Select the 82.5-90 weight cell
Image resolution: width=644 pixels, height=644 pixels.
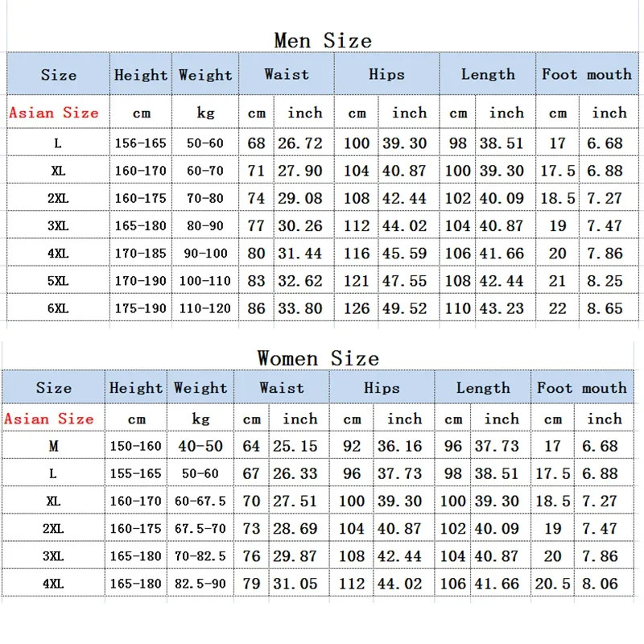pos(200,583)
